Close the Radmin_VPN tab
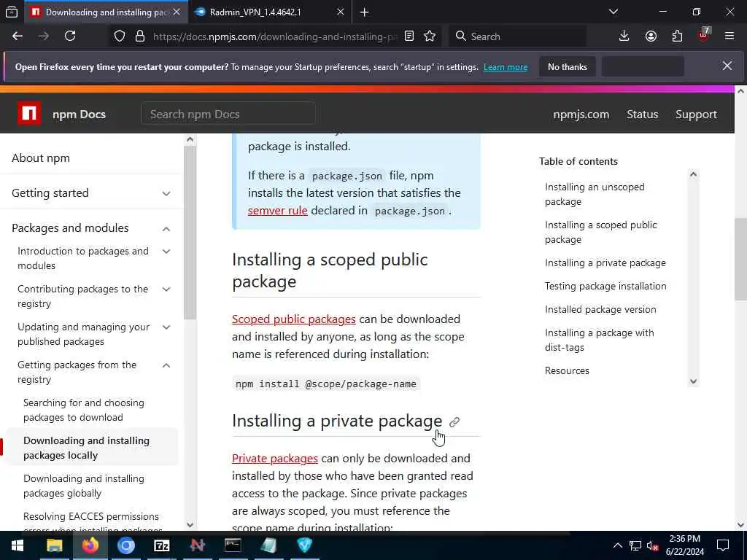The height and width of the screenshot is (560, 747). click(x=340, y=12)
